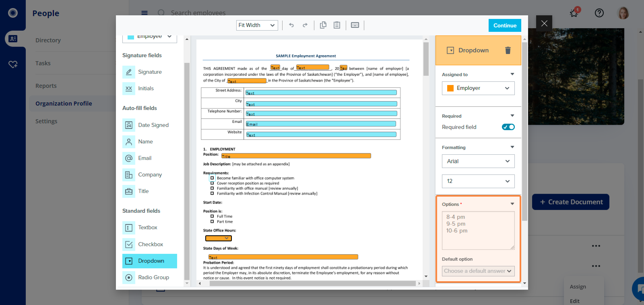Click the undo arrow in the toolbar

[291, 25]
